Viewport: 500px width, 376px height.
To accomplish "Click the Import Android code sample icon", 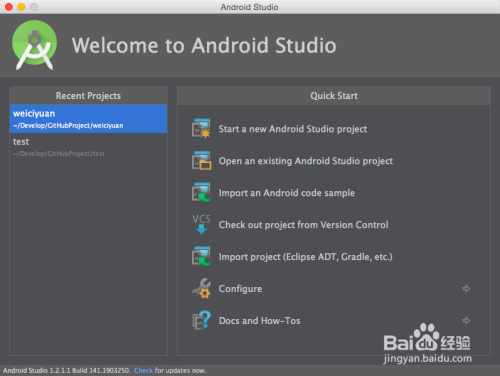I will [x=201, y=192].
